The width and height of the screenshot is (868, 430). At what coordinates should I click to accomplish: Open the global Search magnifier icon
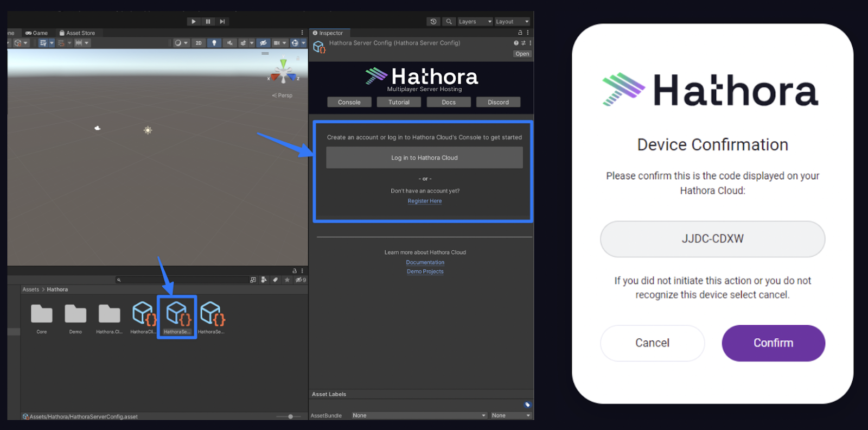(x=449, y=22)
